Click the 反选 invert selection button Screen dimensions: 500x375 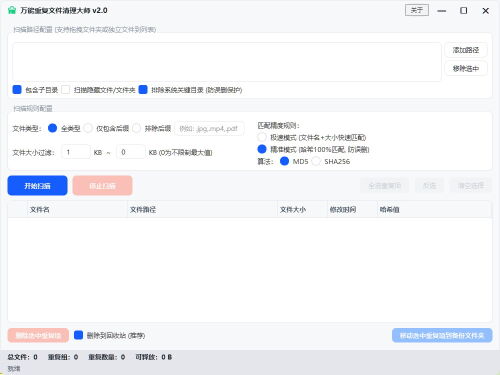(x=429, y=186)
